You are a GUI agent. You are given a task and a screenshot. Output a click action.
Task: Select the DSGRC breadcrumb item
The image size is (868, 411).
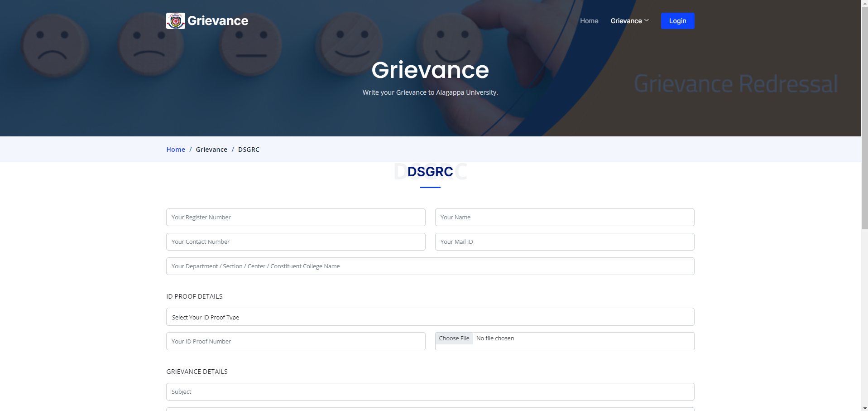point(249,150)
